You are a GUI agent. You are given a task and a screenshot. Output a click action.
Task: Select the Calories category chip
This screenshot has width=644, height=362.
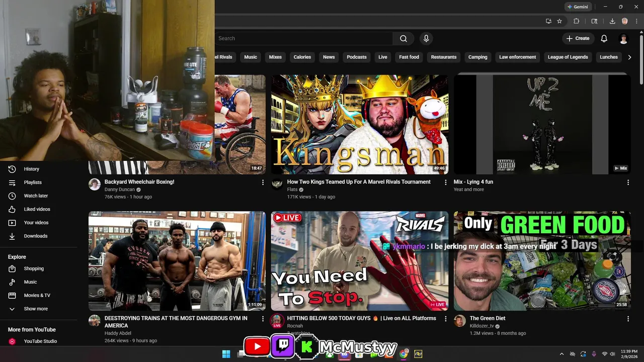click(302, 57)
